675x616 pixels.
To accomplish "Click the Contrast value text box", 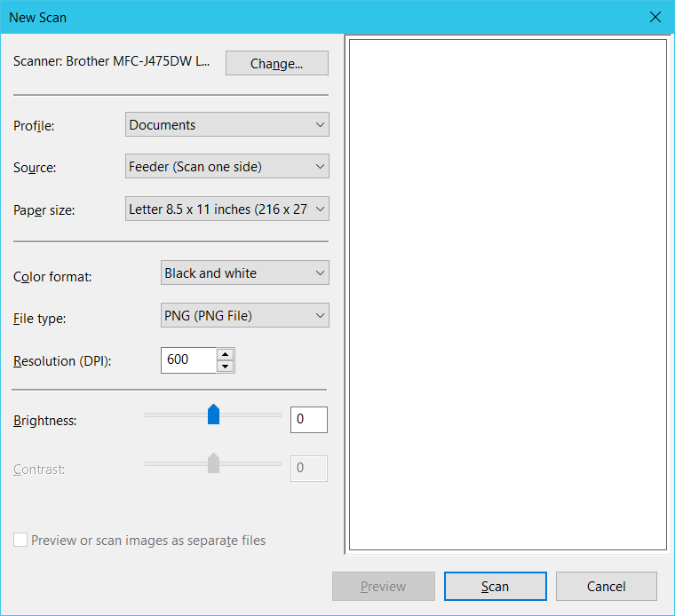I will pos(308,468).
